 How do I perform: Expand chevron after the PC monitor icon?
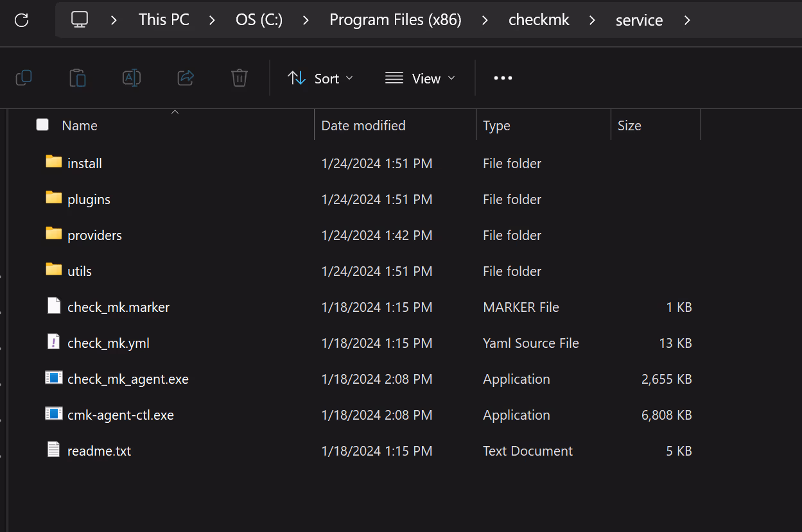[114, 20]
